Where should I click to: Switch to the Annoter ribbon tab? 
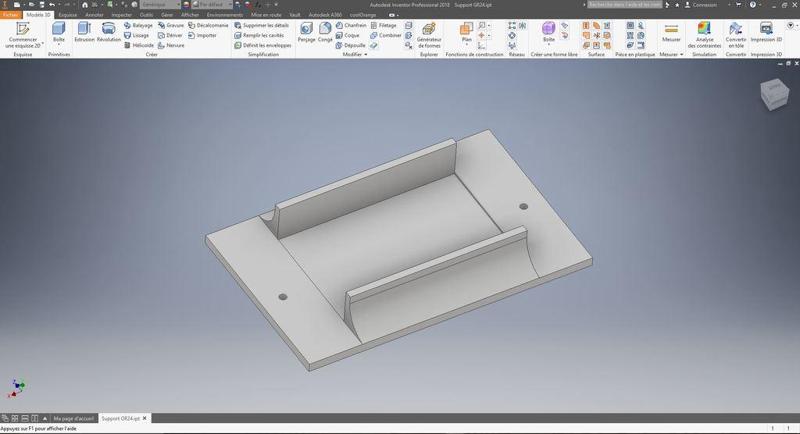pos(94,15)
